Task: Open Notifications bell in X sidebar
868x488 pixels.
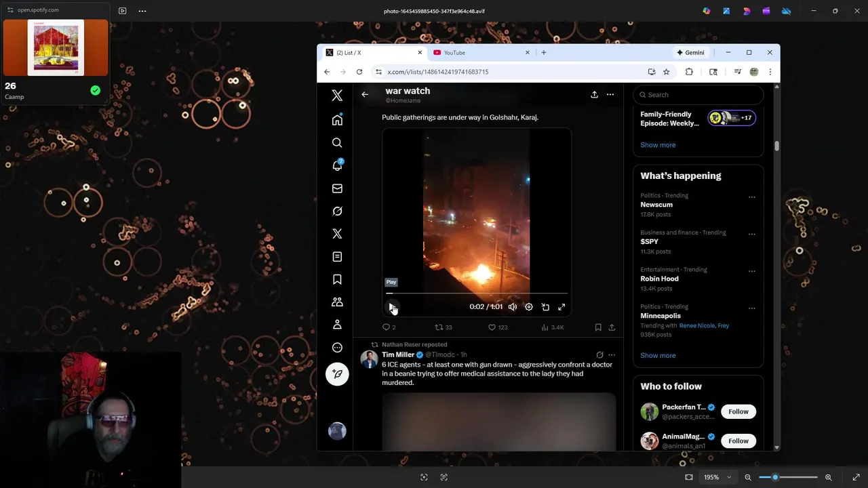Action: pyautogui.click(x=337, y=165)
